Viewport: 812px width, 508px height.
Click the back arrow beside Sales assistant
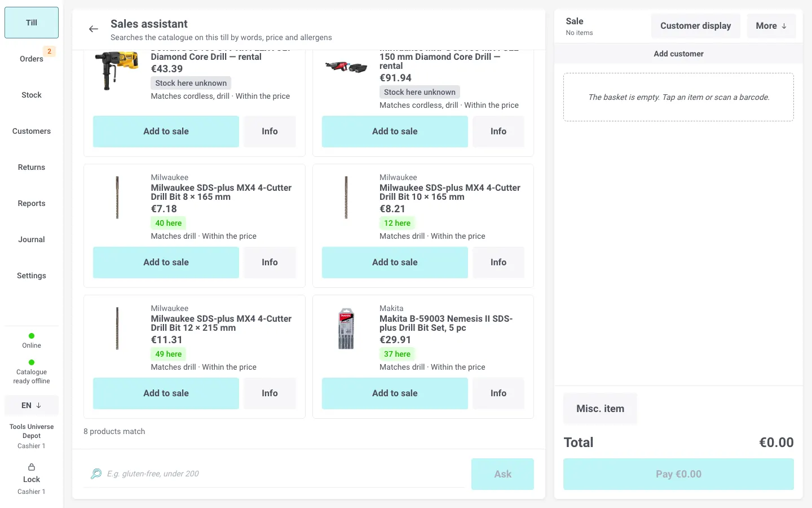pyautogui.click(x=94, y=29)
